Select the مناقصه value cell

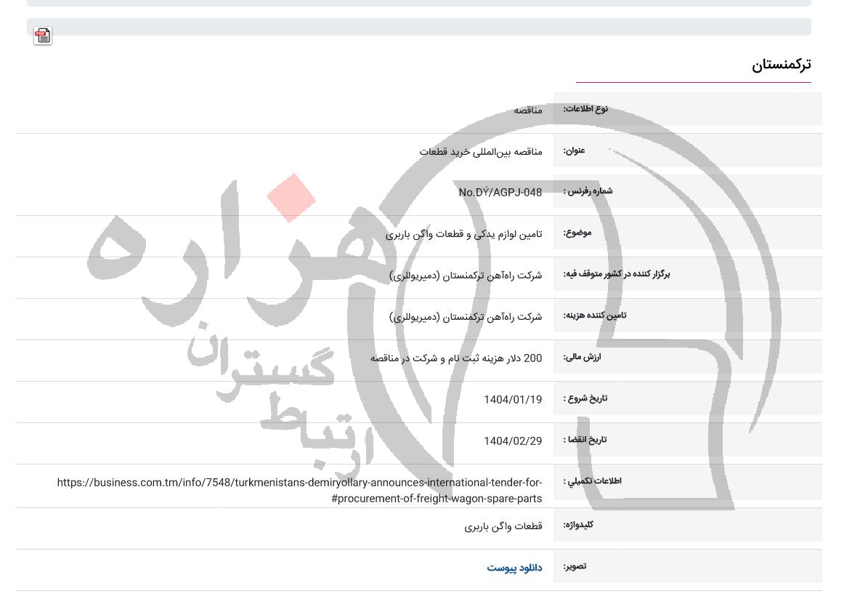pyautogui.click(x=528, y=109)
